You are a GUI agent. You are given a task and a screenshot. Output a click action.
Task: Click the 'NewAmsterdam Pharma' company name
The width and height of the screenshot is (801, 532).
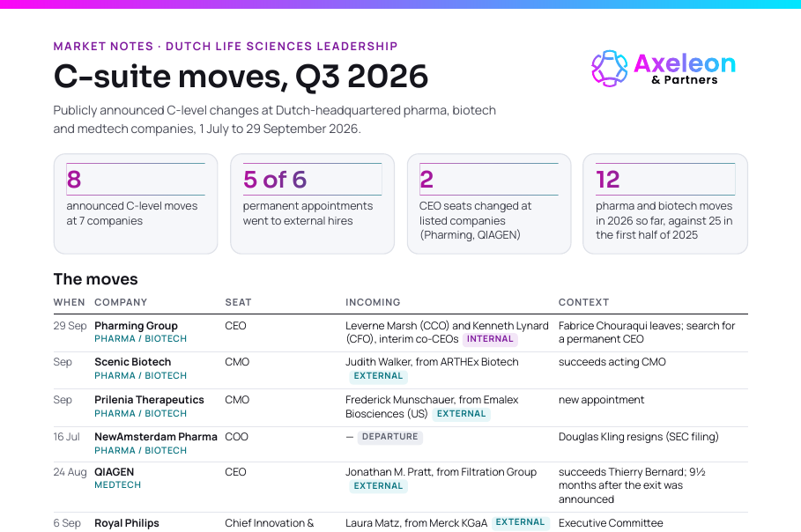pos(156,437)
